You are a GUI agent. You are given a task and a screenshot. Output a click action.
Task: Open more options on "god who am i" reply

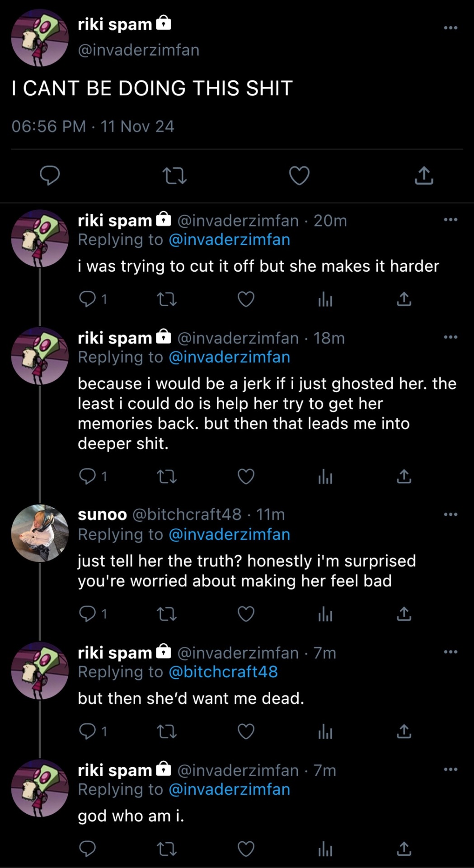[451, 769]
